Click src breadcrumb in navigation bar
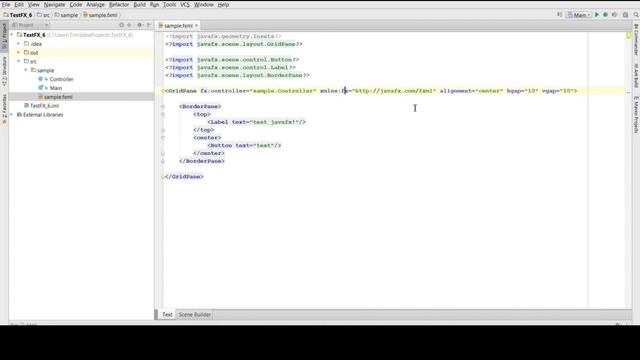640x360 pixels. (44, 15)
